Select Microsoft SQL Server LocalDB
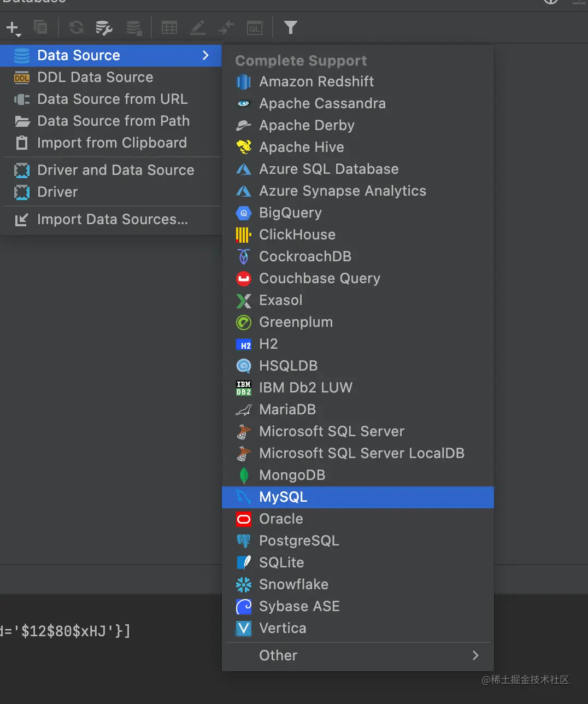Screen dimensions: 588x704 [358, 453]
